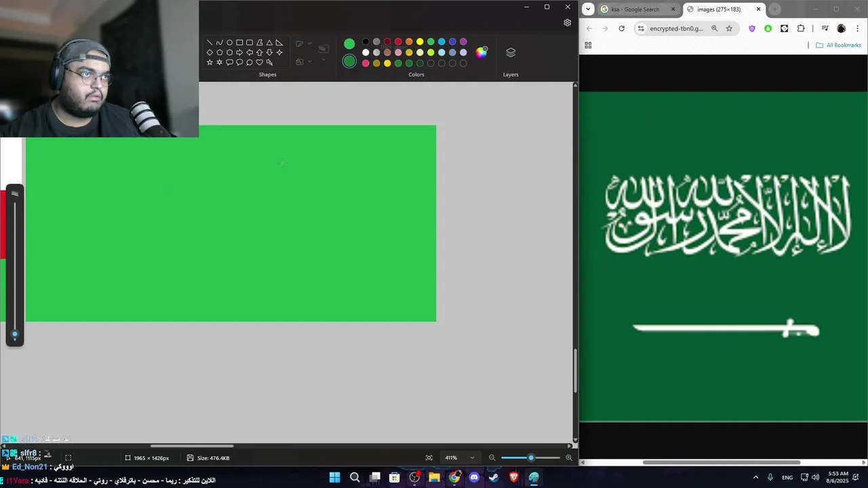Select the Diamond shape
Screen dimensions: 868x488
click(x=210, y=52)
